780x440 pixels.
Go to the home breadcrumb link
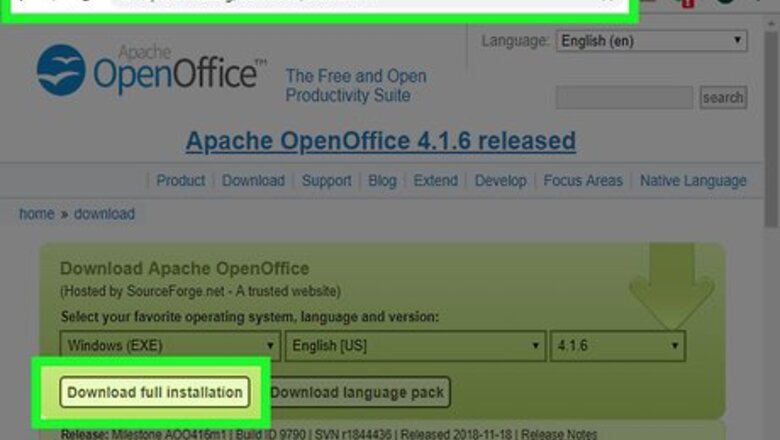37,214
